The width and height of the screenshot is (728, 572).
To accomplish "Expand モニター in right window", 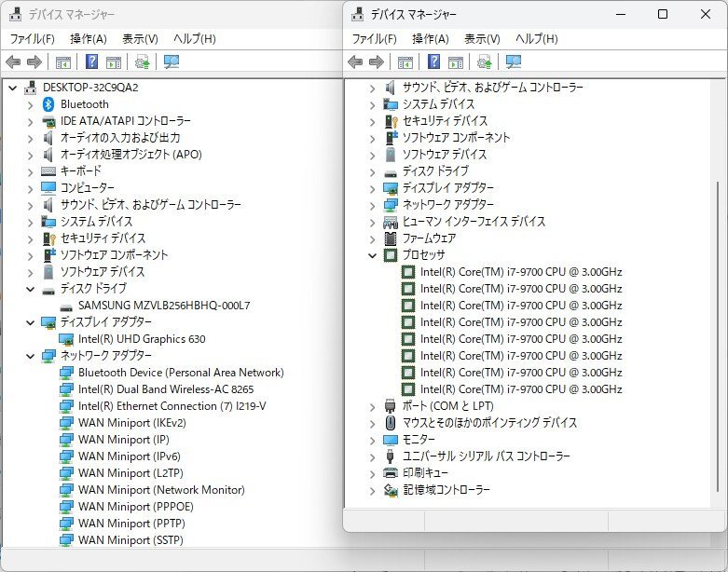I will coord(372,441).
